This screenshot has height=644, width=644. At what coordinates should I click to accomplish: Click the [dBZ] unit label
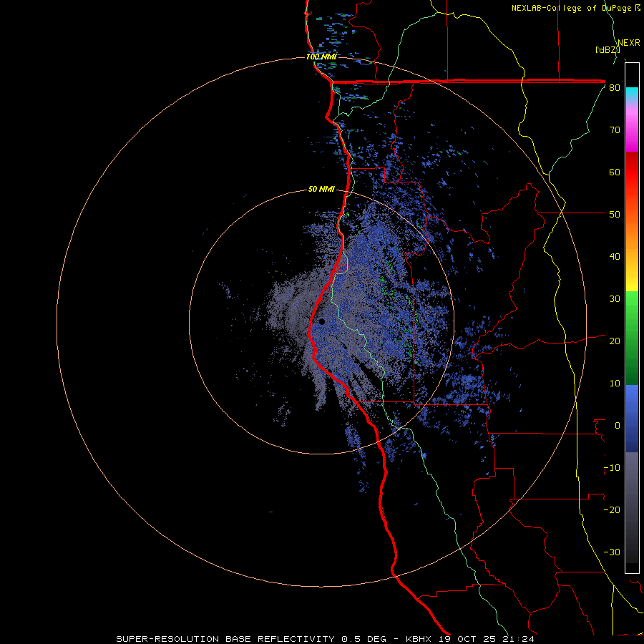click(x=608, y=50)
